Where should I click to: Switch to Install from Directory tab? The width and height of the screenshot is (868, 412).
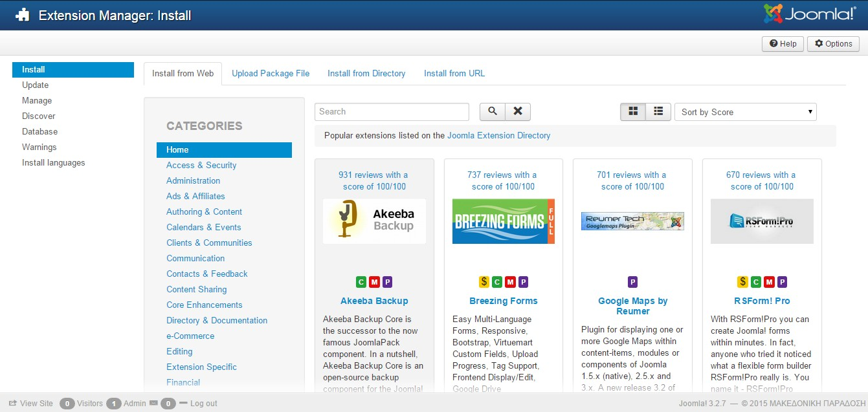pos(366,73)
